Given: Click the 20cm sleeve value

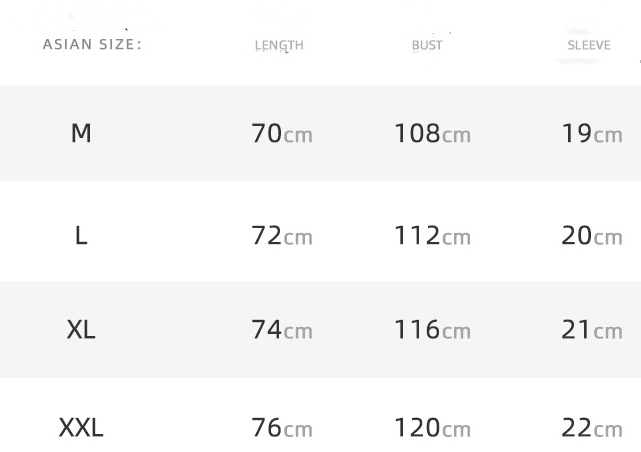Looking at the screenshot, I should coord(592,236).
